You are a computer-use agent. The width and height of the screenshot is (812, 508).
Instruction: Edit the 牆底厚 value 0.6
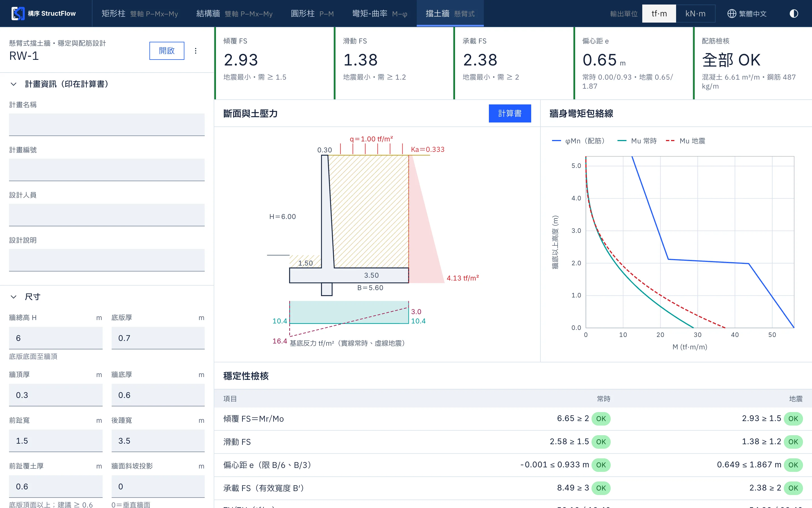[x=158, y=395]
